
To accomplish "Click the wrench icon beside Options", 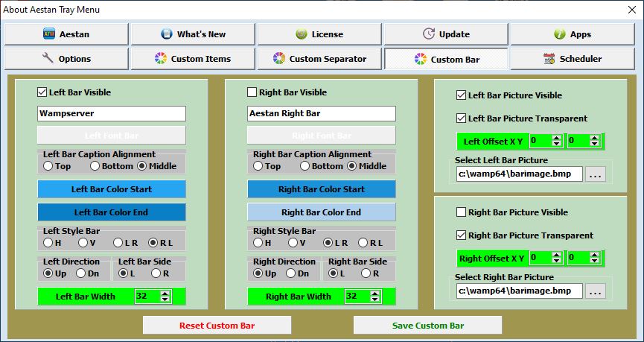I will point(48,58).
